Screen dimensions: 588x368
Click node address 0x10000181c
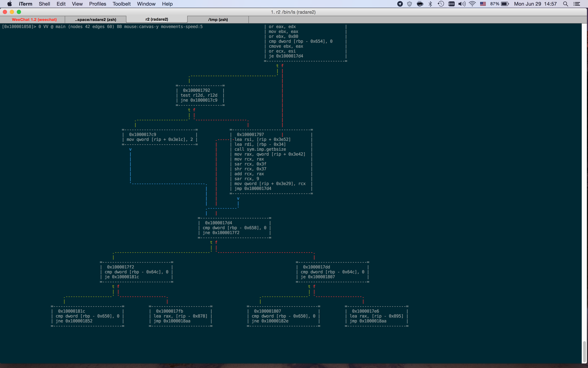71,311
